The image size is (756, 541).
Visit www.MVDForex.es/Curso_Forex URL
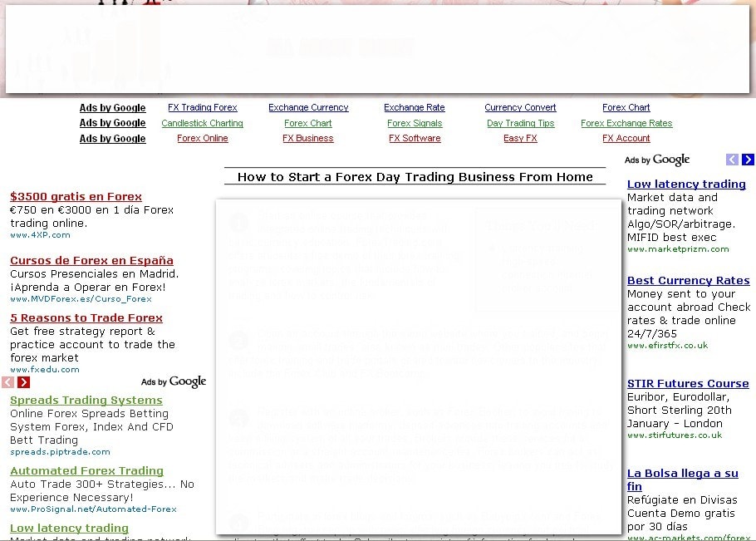pos(81,299)
